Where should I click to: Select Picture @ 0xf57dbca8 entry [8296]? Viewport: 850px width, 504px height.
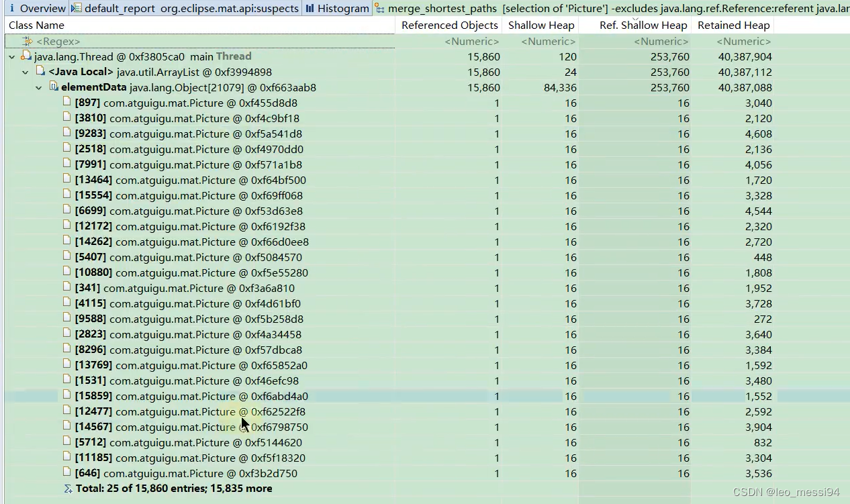[189, 350]
